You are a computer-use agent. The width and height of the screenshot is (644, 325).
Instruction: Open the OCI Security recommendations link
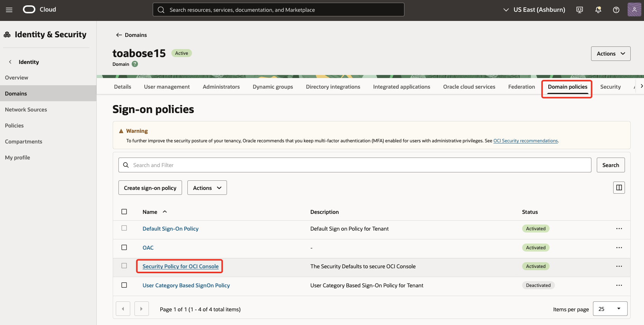tap(526, 141)
